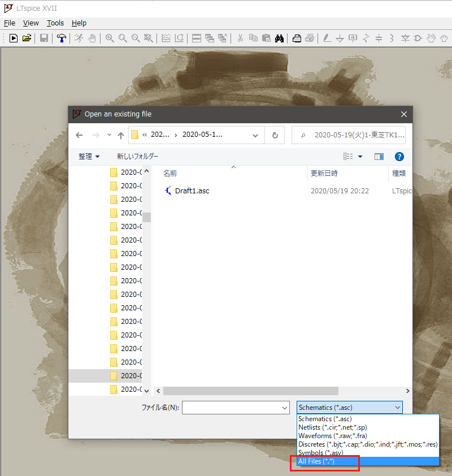Select the highlighted 2020 folder in tree

pos(105,376)
